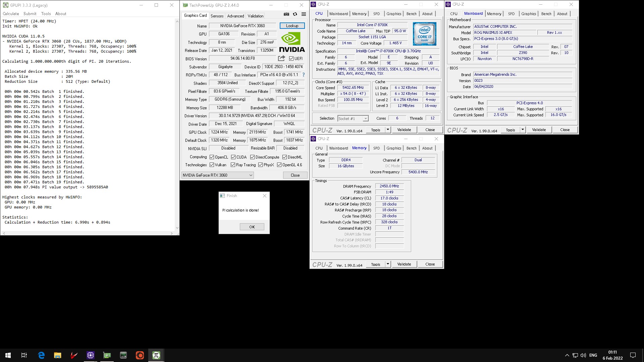Switch to Sensors tab in GPU-Z

pos(217,16)
